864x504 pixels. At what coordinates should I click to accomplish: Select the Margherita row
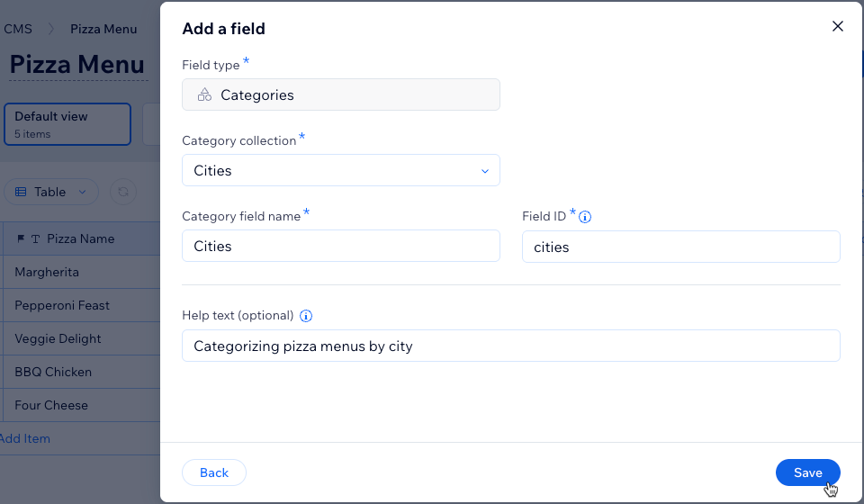coord(81,272)
